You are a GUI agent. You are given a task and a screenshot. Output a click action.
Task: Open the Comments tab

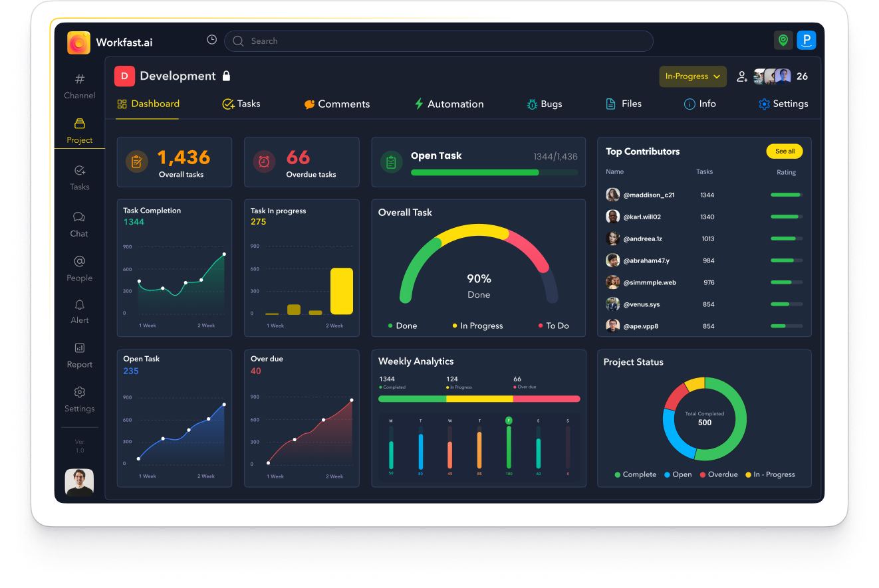(336, 104)
